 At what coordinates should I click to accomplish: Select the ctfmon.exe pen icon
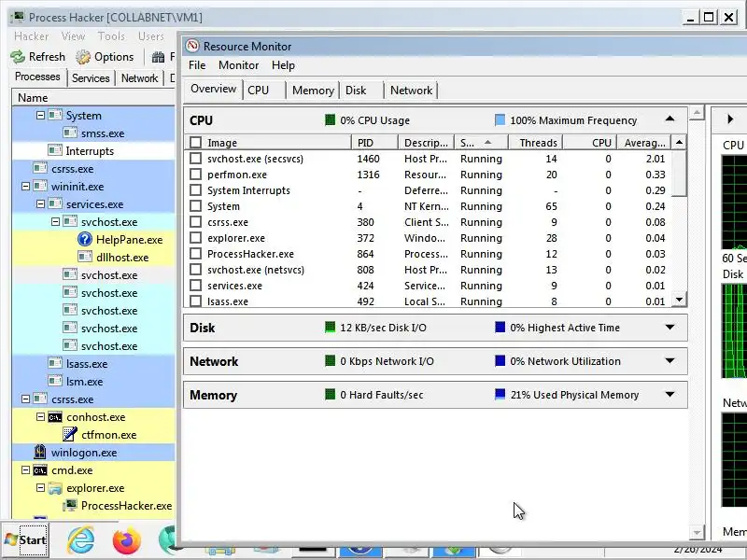click(69, 434)
